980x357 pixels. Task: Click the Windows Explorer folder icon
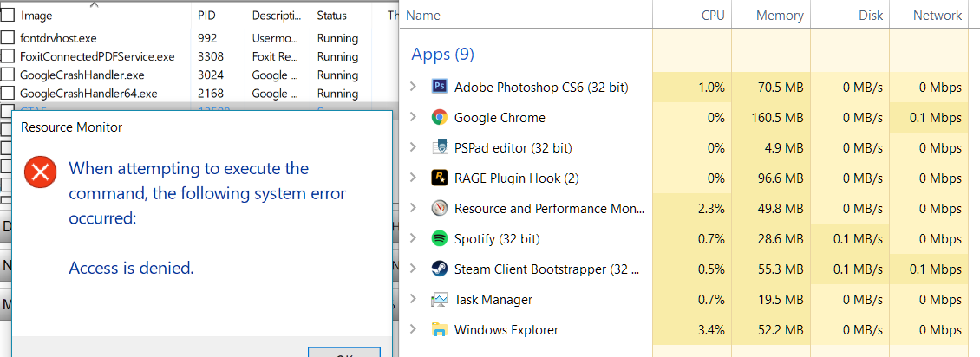point(440,329)
